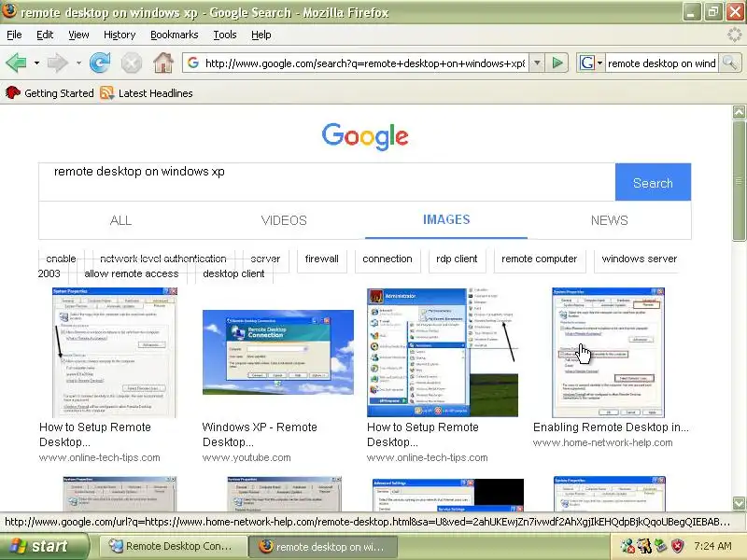The image size is (747, 560).
Task: Open the Forward history dropdown arrow
Action: point(78,63)
